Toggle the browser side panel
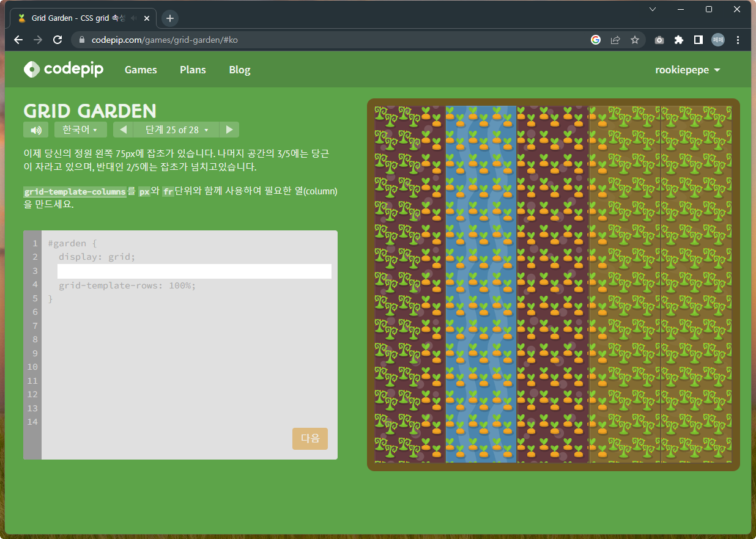 pos(698,40)
